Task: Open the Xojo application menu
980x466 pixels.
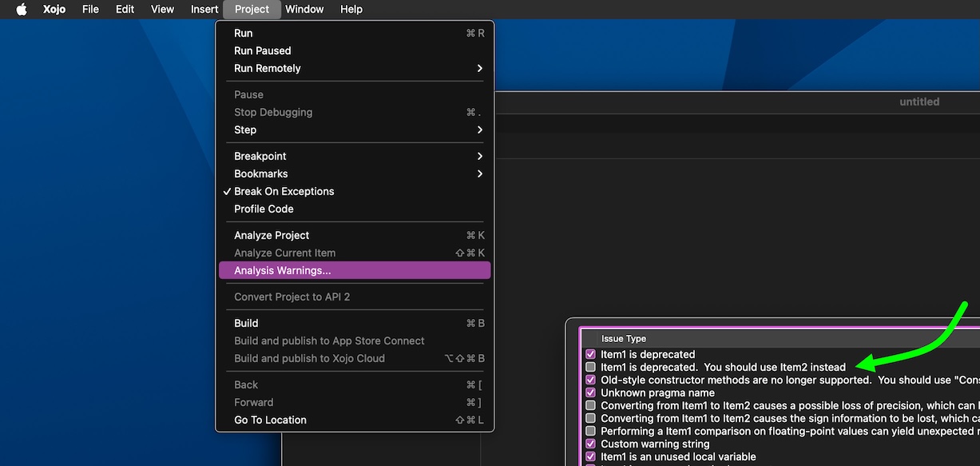Action: click(54, 10)
